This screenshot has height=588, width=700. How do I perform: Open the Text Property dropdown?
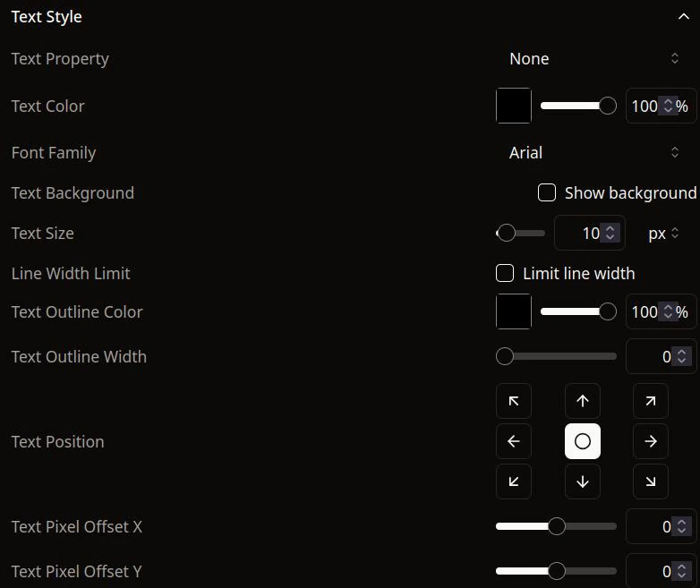pos(595,58)
